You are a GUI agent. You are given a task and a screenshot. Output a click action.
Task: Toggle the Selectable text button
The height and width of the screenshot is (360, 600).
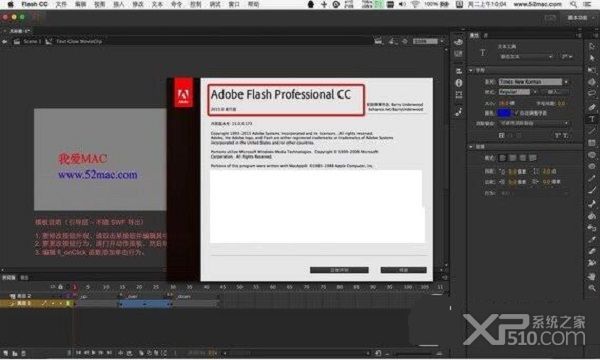point(502,135)
